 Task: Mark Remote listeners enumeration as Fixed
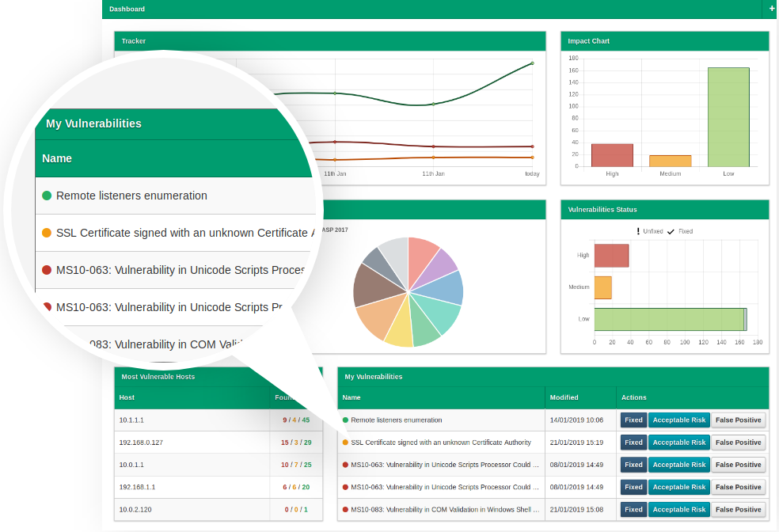click(633, 420)
